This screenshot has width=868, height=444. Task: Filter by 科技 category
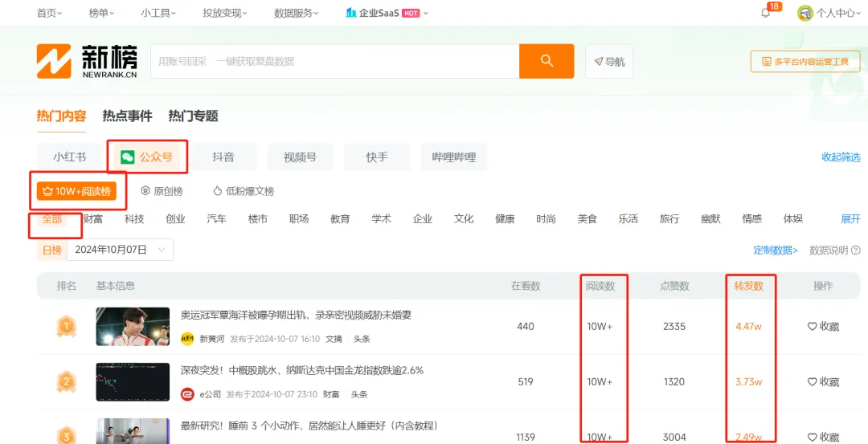pos(134,219)
